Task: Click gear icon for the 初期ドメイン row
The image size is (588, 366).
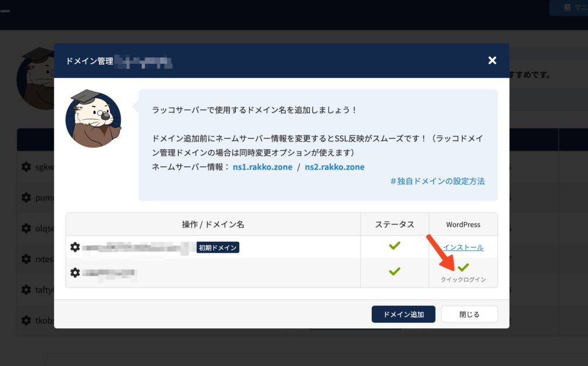Action: pyautogui.click(x=75, y=247)
